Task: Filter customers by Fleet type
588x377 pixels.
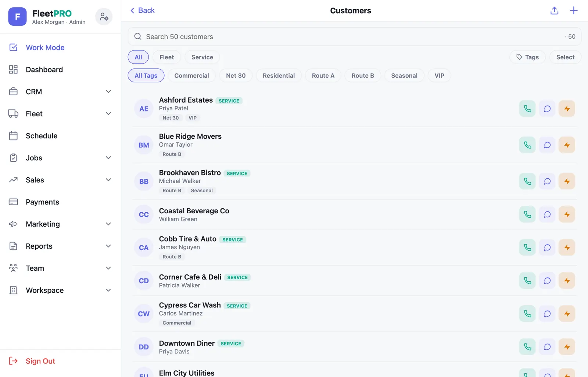Action: (166, 57)
